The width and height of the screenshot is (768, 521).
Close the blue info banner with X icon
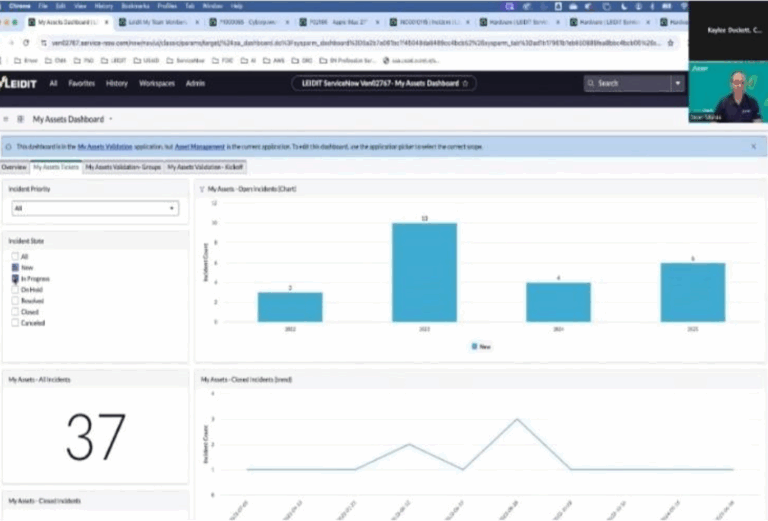click(753, 146)
